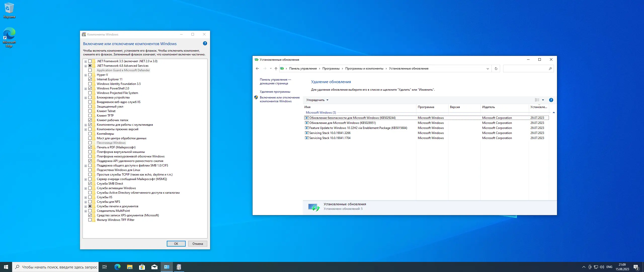This screenshot has height=272, width=644.
Task: Click the refresh button next to address bar
Action: click(x=496, y=69)
